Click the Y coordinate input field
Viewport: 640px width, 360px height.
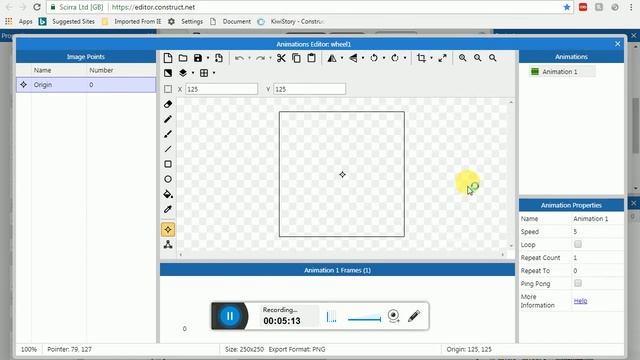309,89
